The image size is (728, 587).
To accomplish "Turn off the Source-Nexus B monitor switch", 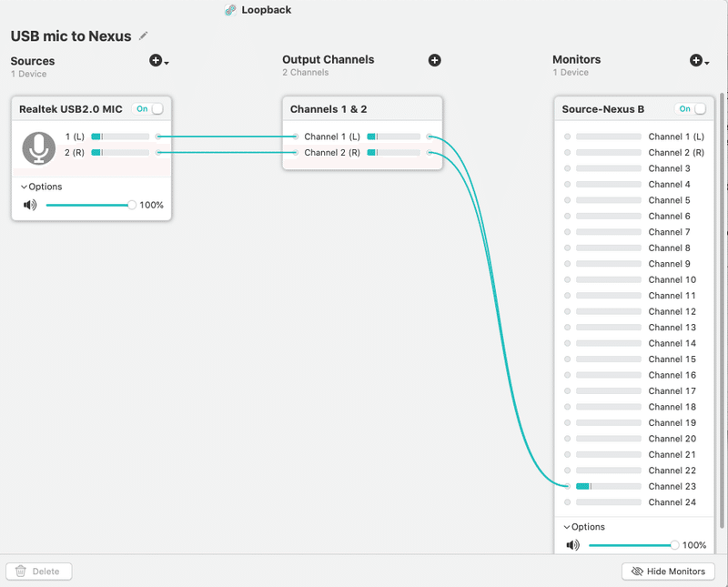I will point(692,109).
